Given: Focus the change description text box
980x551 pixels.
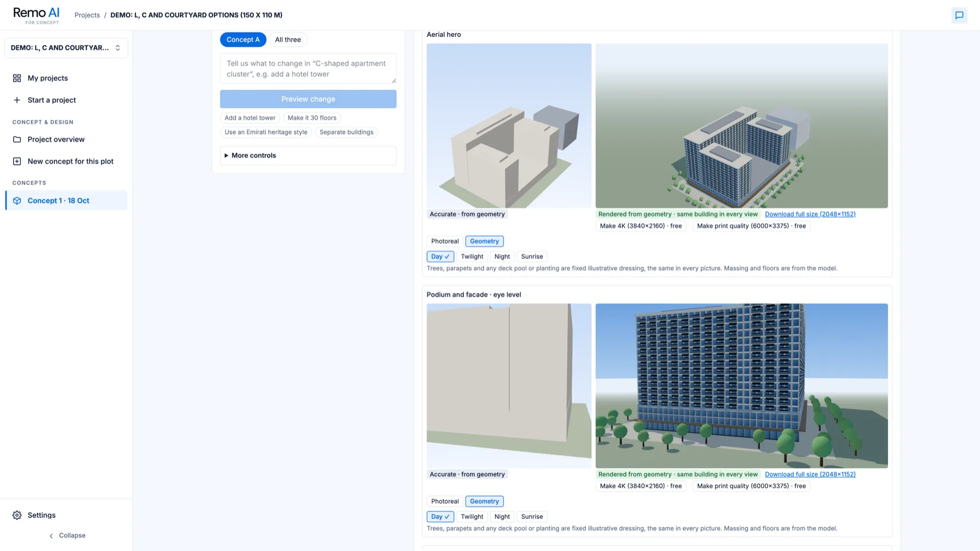Looking at the screenshot, I should [x=308, y=69].
